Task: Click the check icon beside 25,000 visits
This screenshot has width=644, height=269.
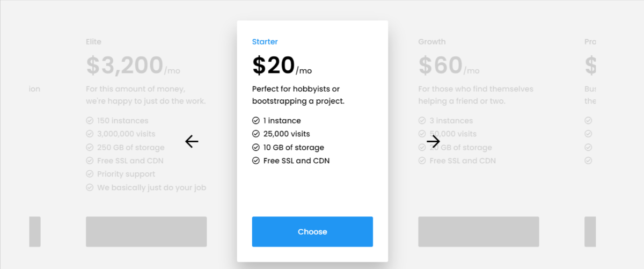Action: (x=256, y=134)
